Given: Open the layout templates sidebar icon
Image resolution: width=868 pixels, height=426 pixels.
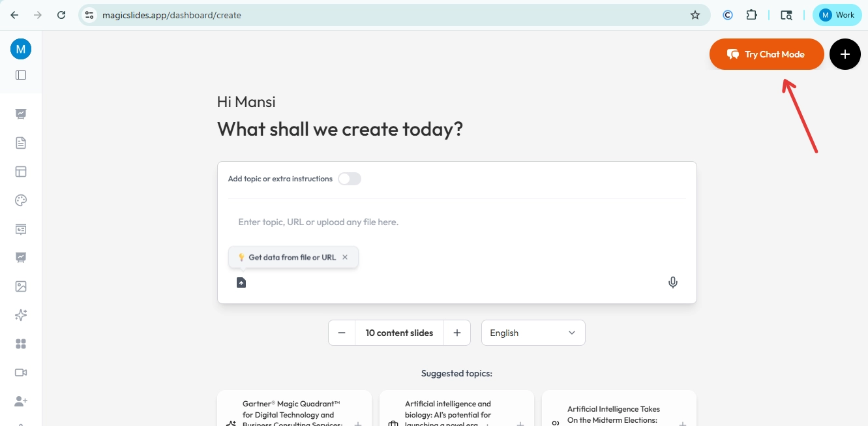Looking at the screenshot, I should [21, 172].
